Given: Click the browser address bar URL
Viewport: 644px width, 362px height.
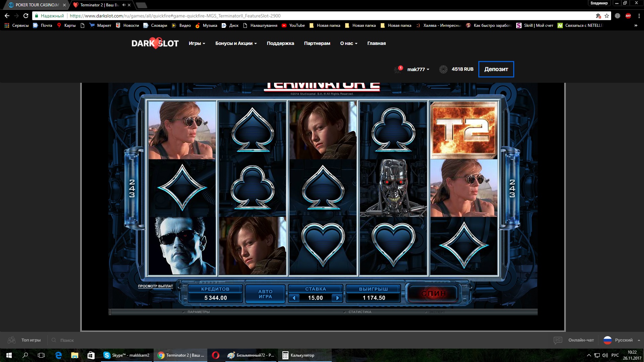Looking at the screenshot, I should click(175, 16).
